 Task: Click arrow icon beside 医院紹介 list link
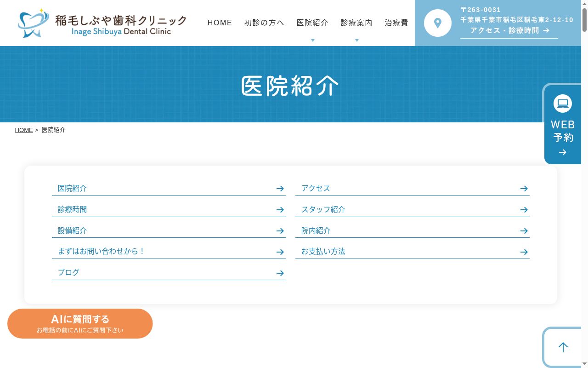(x=280, y=189)
